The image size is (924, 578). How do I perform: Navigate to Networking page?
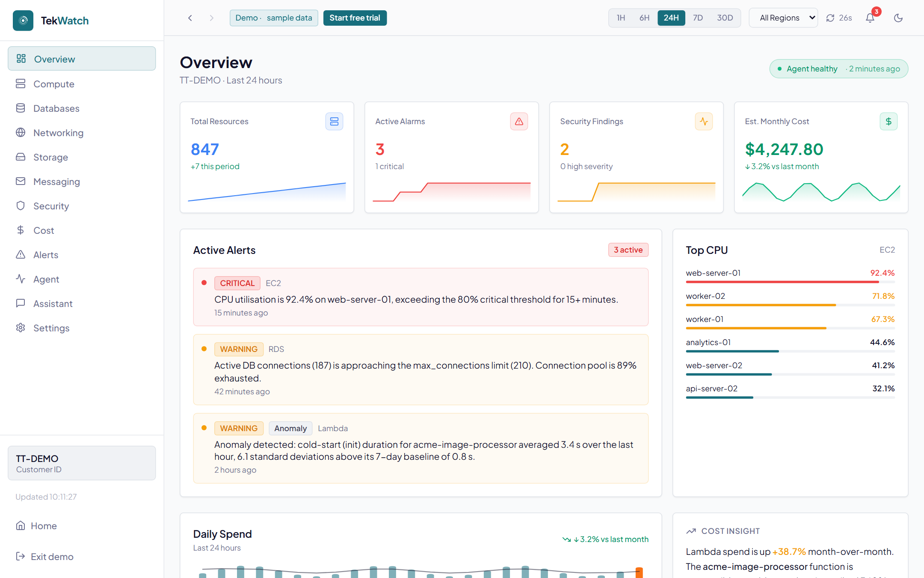tap(82, 133)
